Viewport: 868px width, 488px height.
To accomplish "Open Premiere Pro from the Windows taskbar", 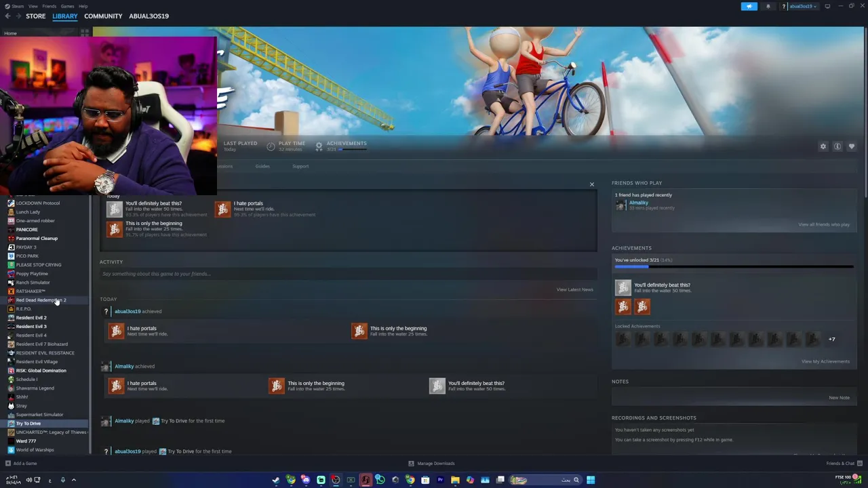I will (x=440, y=480).
